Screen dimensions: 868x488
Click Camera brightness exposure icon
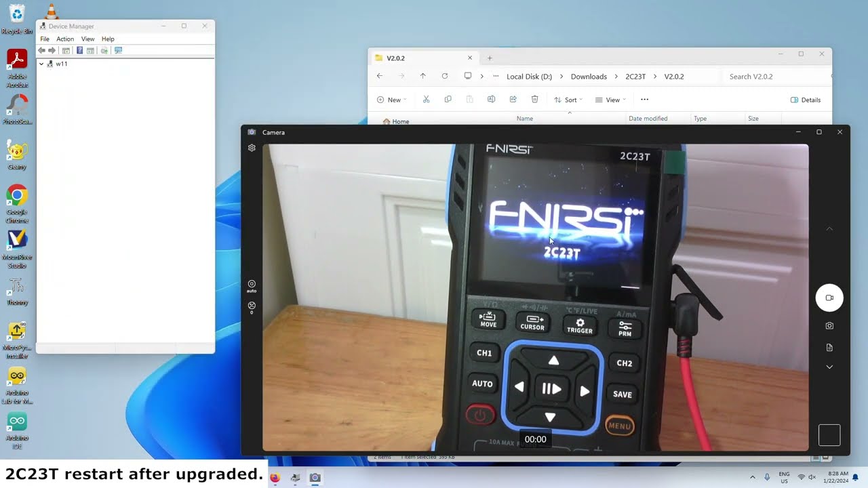(252, 308)
